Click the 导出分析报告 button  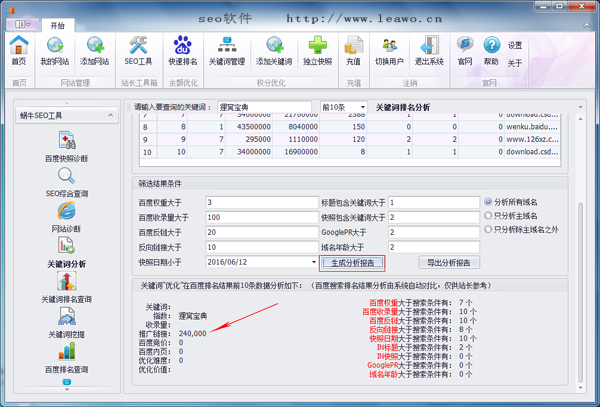coord(449,263)
